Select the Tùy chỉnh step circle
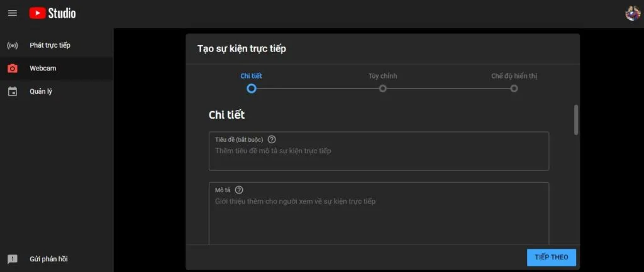Image resolution: width=644 pixels, height=272 pixels. point(383,89)
